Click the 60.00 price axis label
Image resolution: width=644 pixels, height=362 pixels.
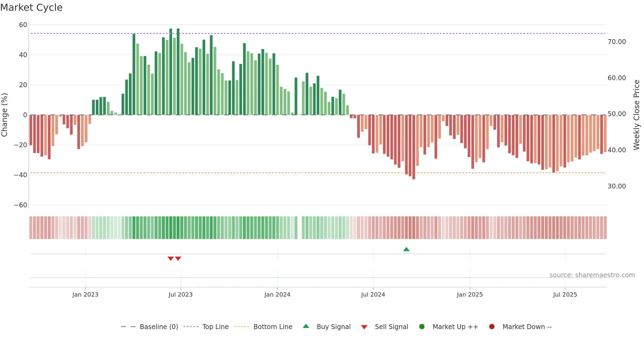click(617, 78)
